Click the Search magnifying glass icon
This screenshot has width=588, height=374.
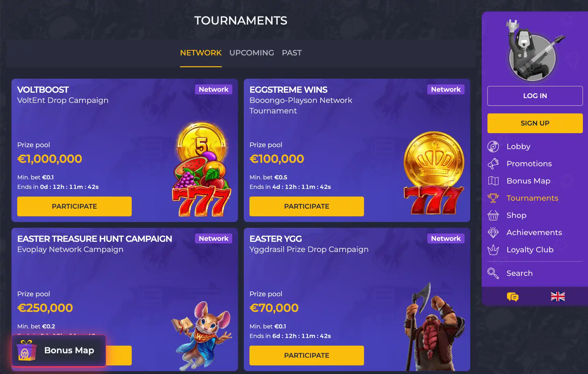coord(493,273)
